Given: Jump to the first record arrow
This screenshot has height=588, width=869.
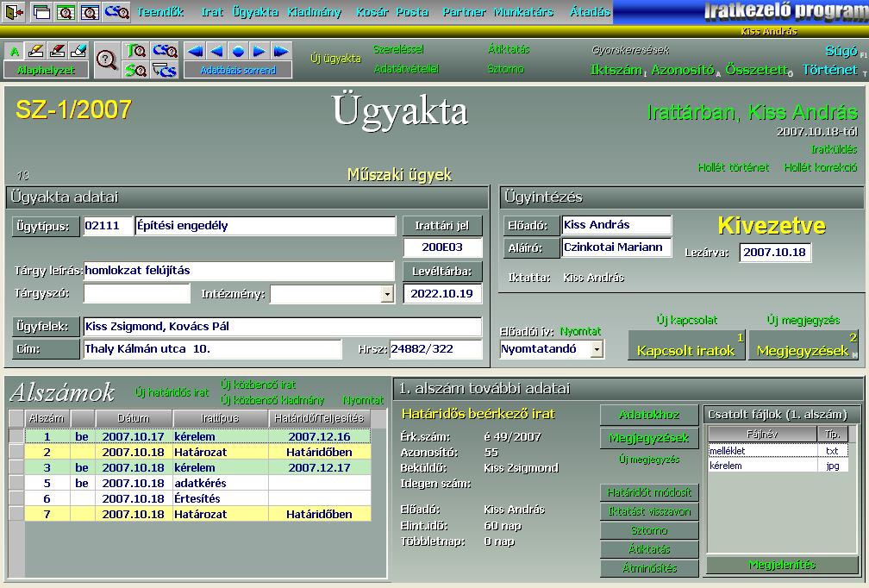Looking at the screenshot, I should [197, 52].
